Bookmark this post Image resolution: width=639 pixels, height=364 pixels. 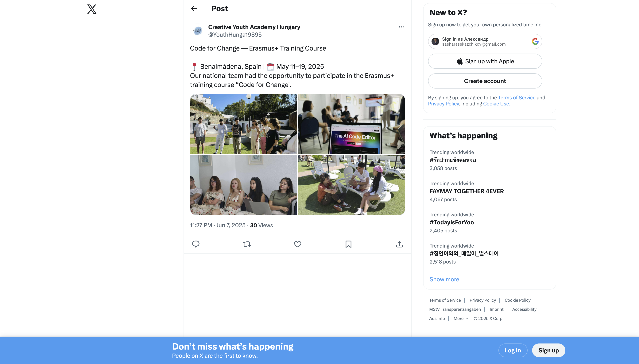[x=348, y=244]
